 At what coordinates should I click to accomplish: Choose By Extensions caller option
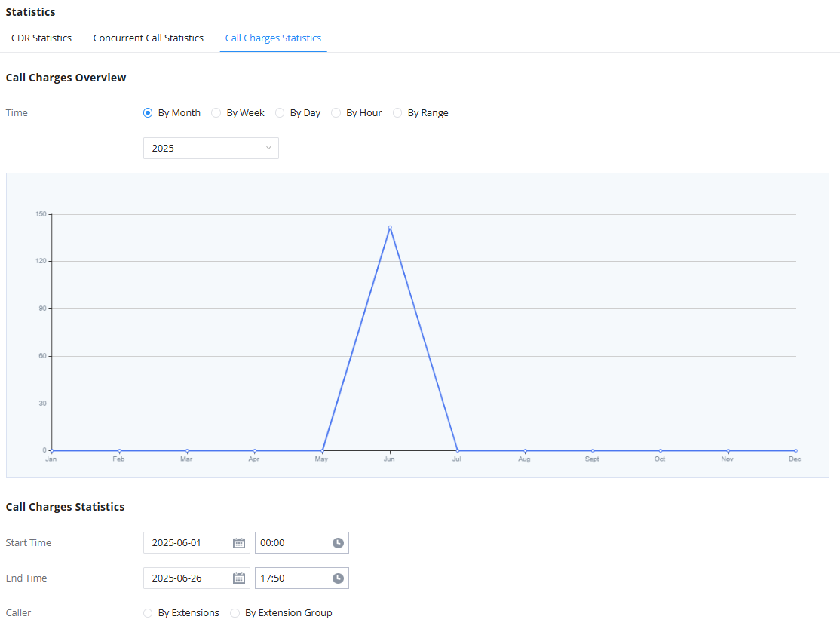[148, 613]
